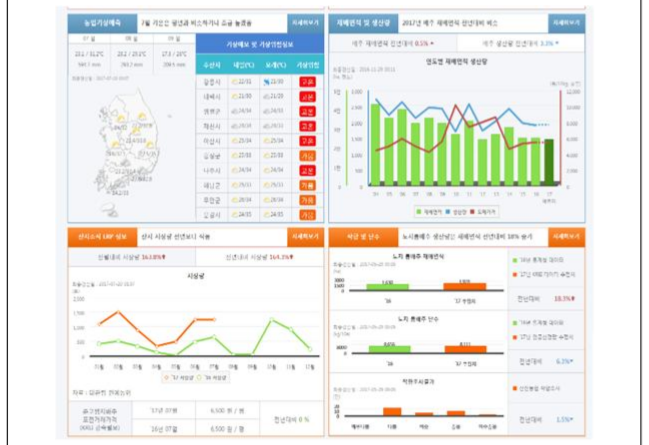The image size is (649, 445).
Task: Click the last row's orange weather alert badge
Action: (x=307, y=214)
